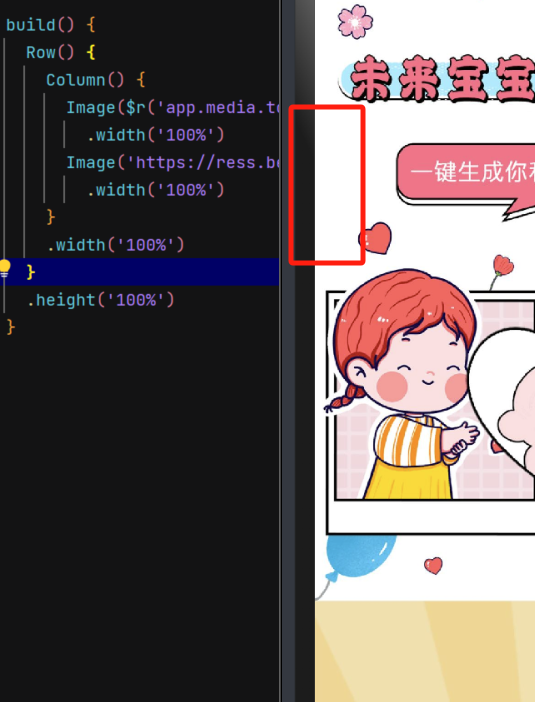The height and width of the screenshot is (702, 535).
Task: Click the pink 未来宝宝 title banner
Action: pyautogui.click(x=438, y=79)
